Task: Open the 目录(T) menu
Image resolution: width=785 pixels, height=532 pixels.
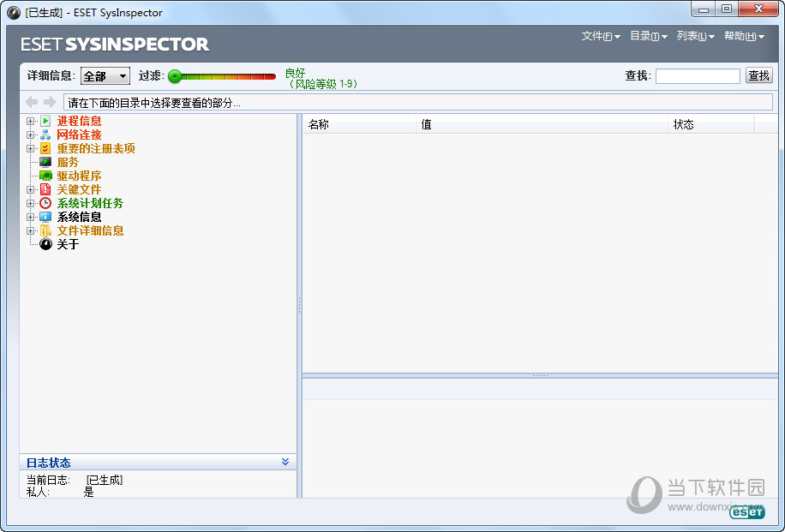Action: coord(649,36)
